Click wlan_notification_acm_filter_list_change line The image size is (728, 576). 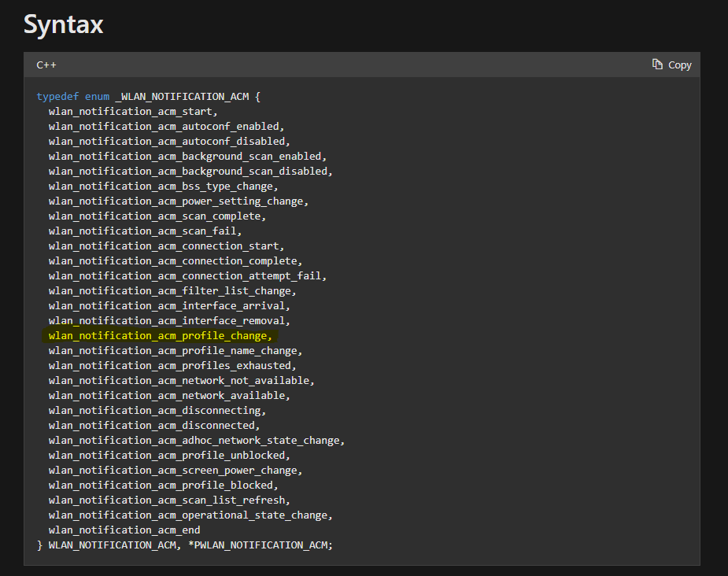172,290
